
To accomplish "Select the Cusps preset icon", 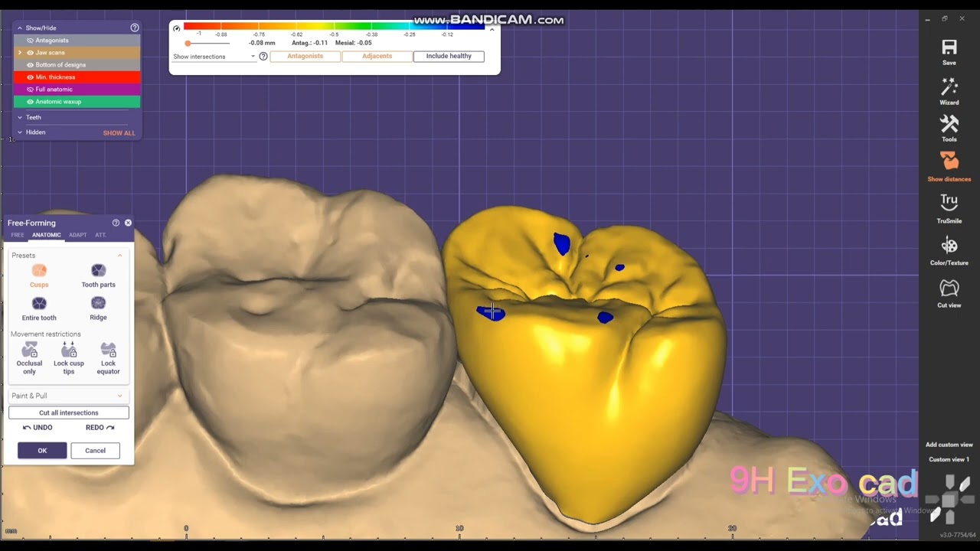I will point(39,270).
